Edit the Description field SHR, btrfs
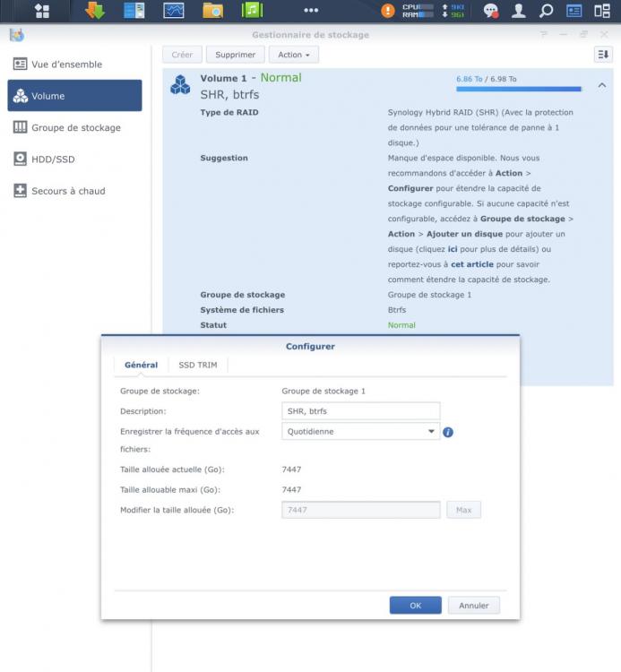The height and width of the screenshot is (672, 621). coord(361,411)
